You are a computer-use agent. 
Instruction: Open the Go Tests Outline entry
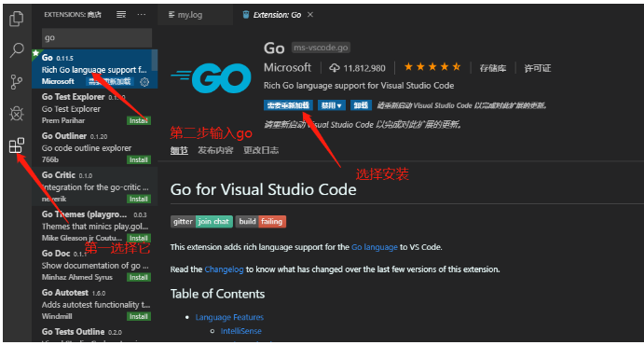[94, 333]
